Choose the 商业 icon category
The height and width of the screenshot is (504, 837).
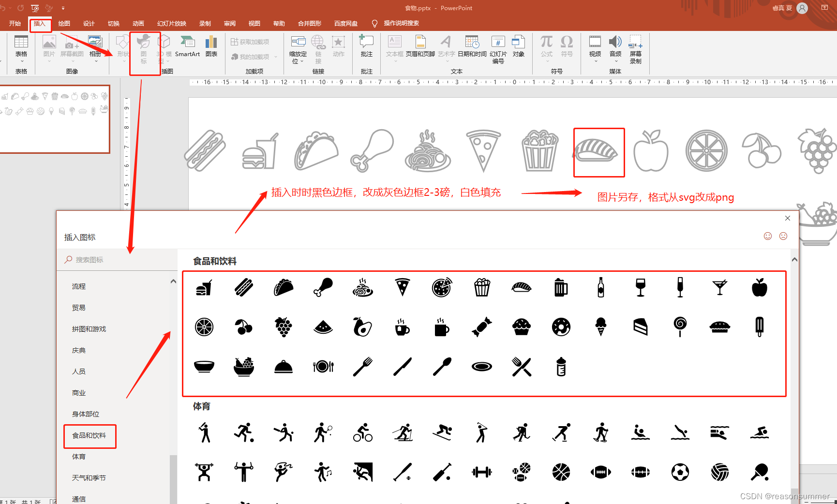coord(79,393)
